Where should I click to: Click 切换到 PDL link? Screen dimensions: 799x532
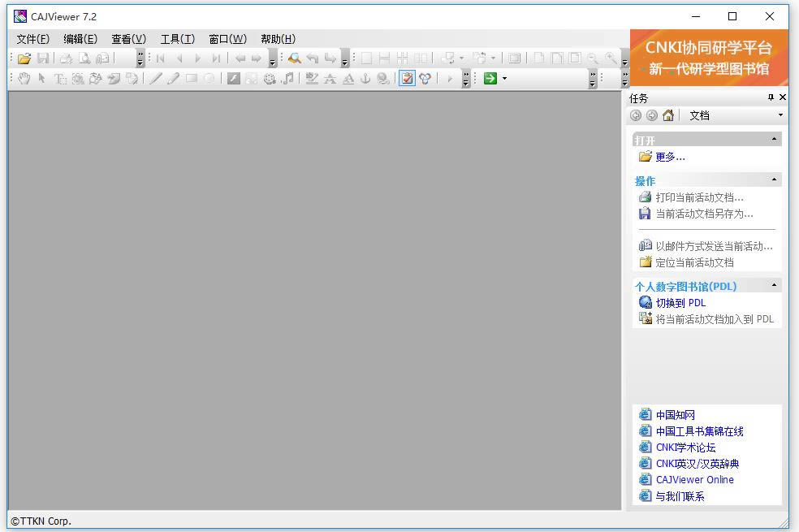pos(680,303)
